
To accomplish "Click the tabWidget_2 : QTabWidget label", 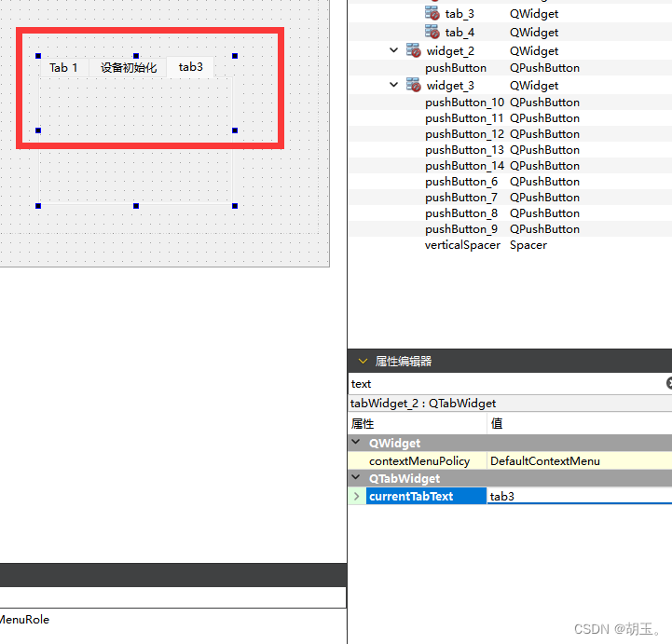I will (422, 404).
